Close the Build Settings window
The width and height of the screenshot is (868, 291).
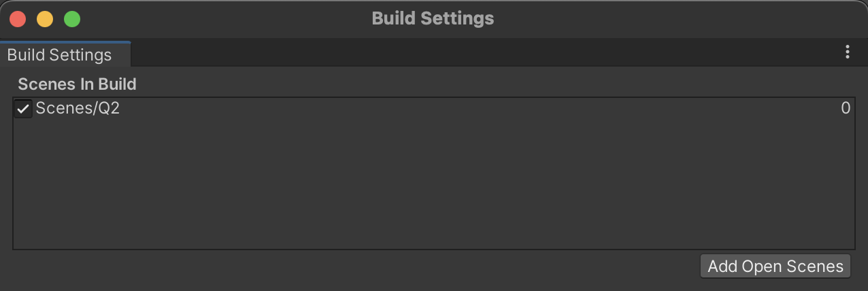[x=18, y=19]
